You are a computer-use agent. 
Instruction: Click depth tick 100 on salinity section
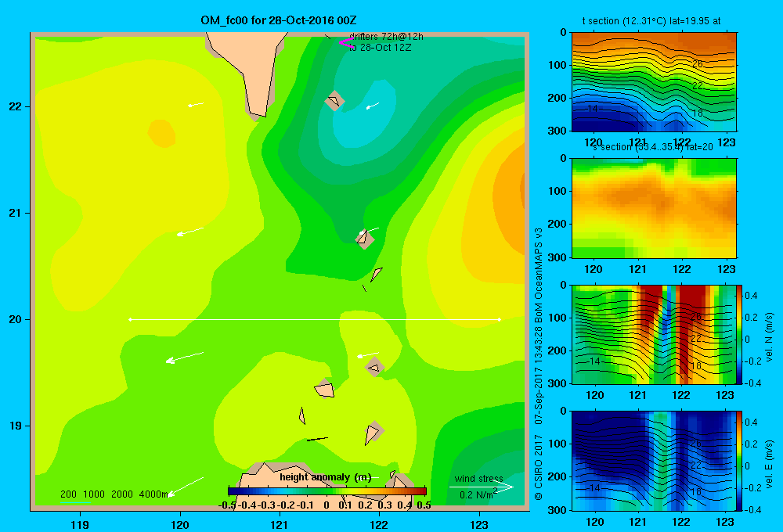point(559,191)
